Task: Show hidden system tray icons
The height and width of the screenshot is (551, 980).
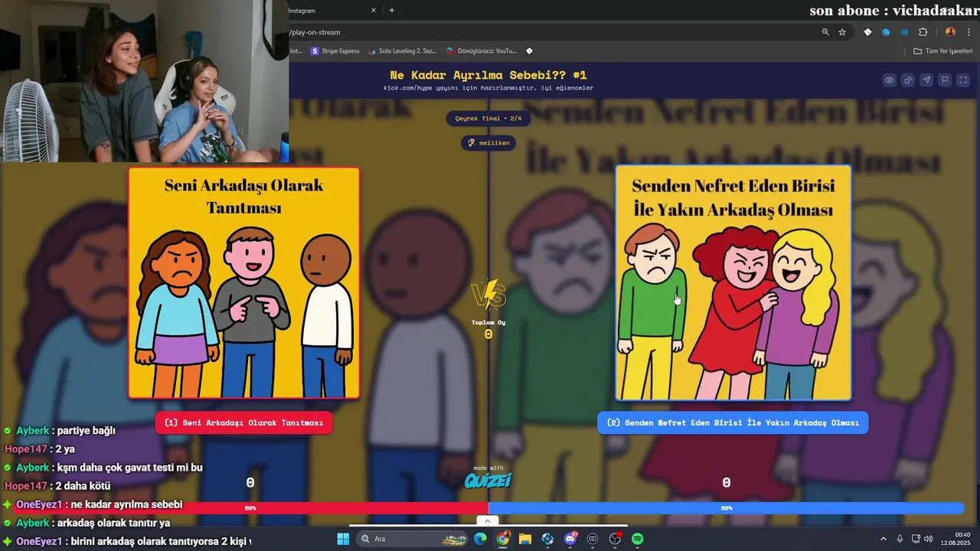Action: 883,539
